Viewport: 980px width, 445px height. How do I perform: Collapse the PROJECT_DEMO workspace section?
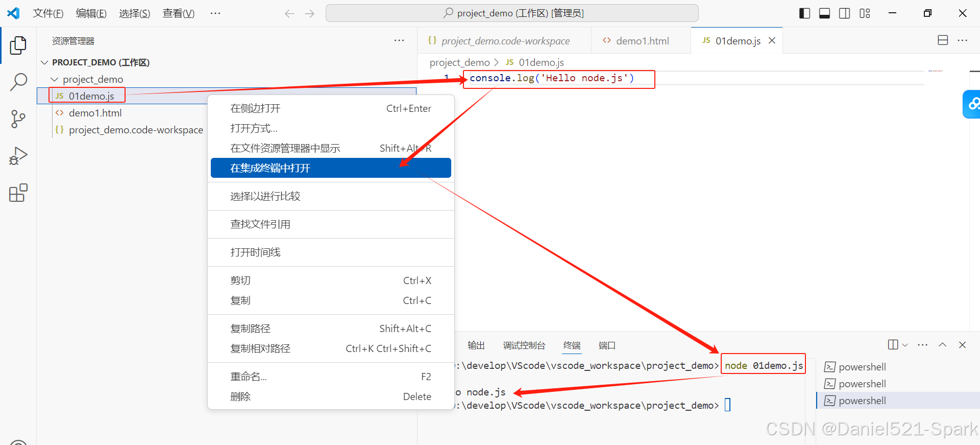pos(44,62)
